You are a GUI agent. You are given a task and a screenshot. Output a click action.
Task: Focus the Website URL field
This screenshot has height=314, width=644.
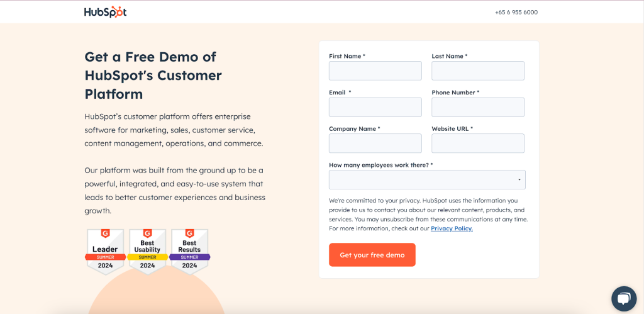coord(477,143)
